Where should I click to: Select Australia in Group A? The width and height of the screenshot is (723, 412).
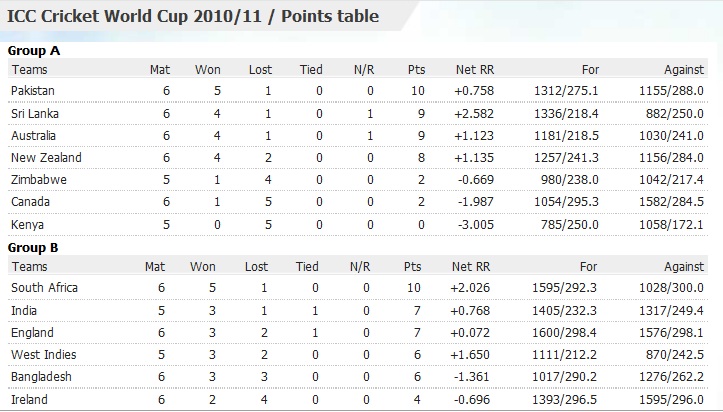34,135
